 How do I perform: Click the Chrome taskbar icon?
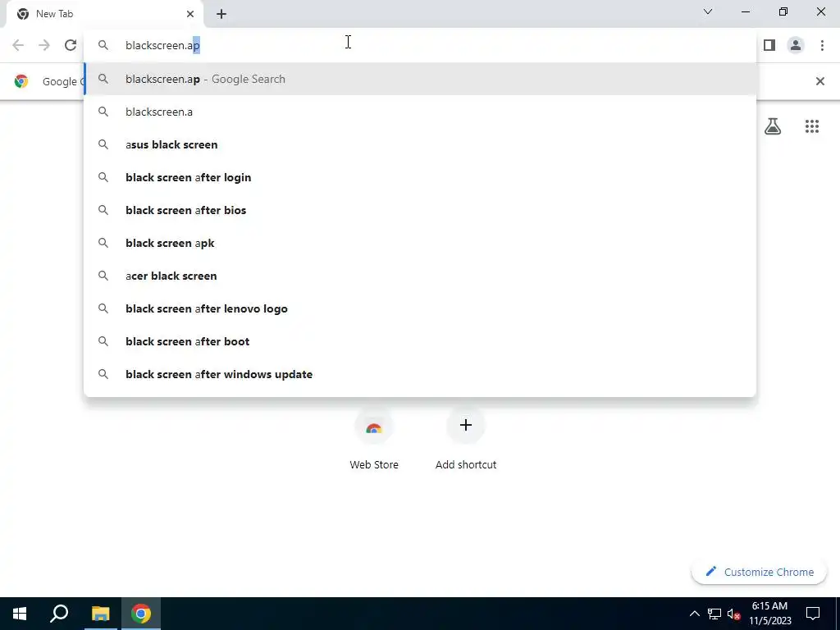click(x=141, y=614)
